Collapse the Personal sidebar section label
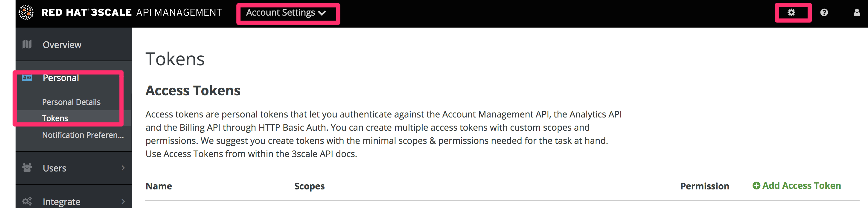The image size is (868, 208). (61, 78)
